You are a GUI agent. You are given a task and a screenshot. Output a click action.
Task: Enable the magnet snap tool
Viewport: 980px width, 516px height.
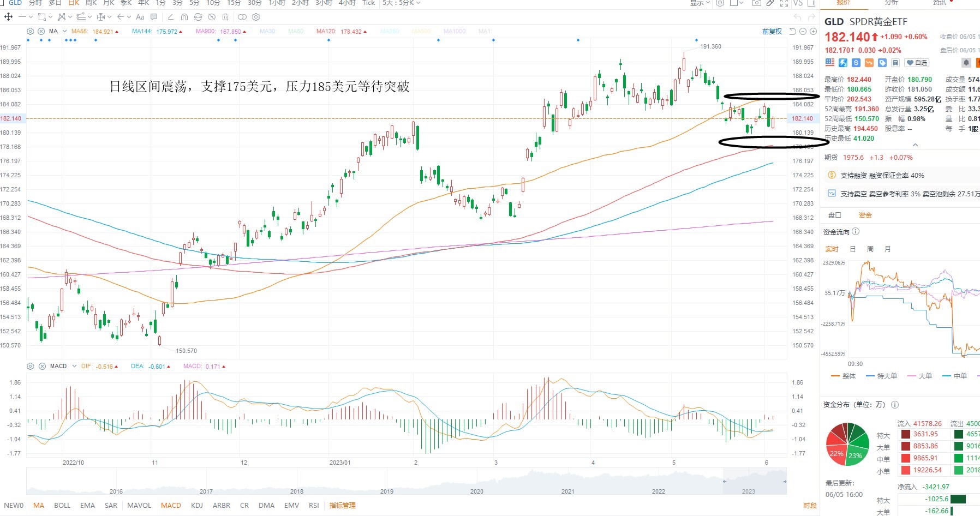184,17
